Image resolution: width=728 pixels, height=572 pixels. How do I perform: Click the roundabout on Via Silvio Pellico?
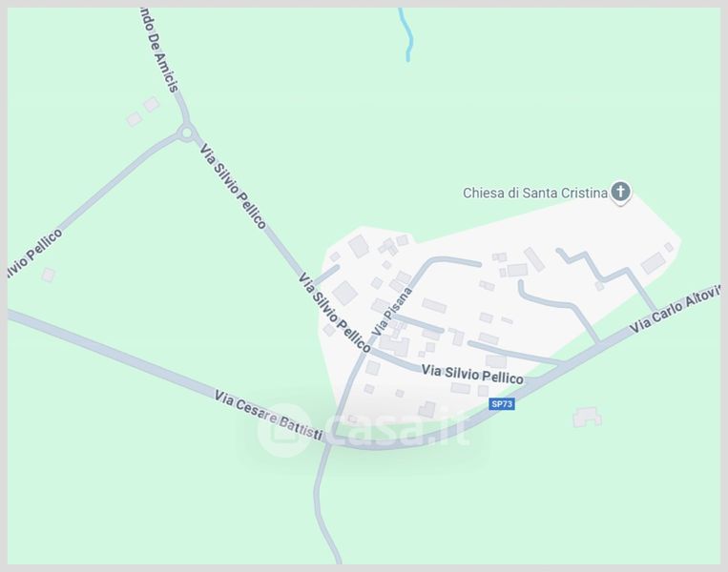187,133
